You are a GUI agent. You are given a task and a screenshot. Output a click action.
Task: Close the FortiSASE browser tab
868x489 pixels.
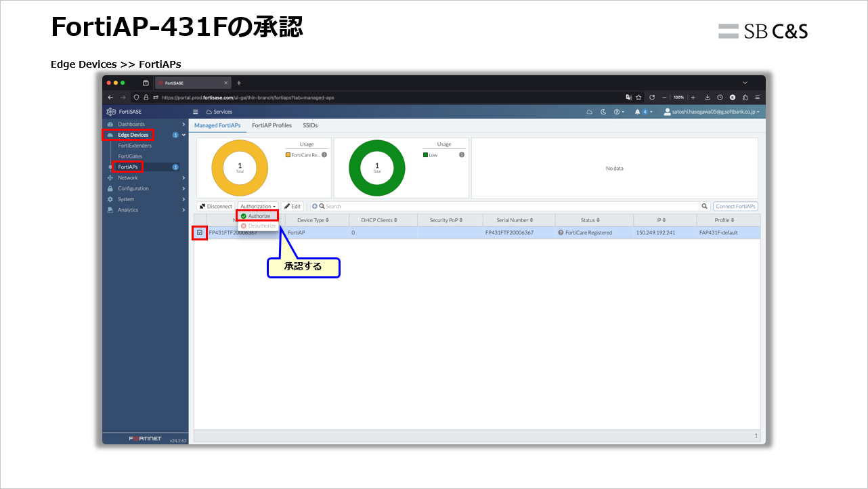226,83
